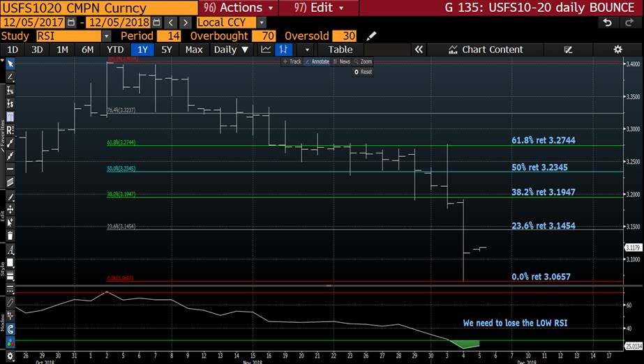Click the '61.8% ret 3.2744' annotation
The image size is (644, 364).
pos(543,140)
